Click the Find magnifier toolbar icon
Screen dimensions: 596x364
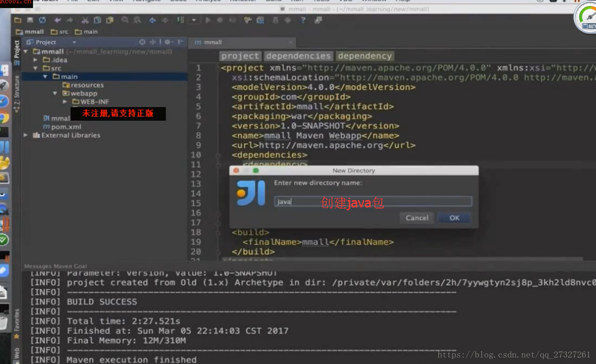125,20
